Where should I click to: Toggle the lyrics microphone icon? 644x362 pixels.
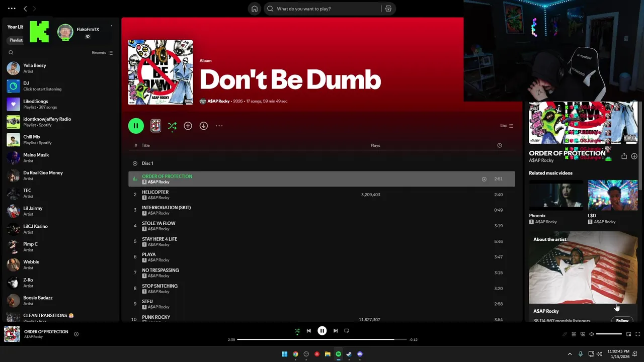point(565,334)
